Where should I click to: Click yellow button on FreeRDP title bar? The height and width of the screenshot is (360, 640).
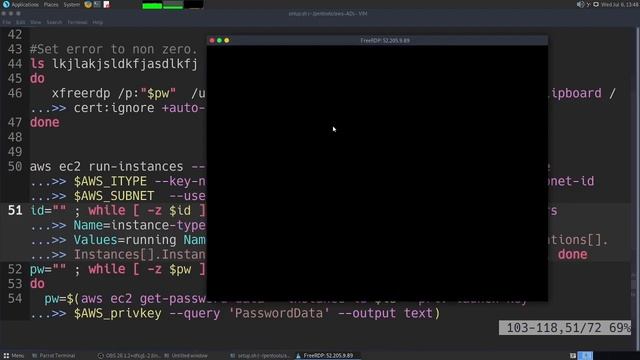click(227, 40)
